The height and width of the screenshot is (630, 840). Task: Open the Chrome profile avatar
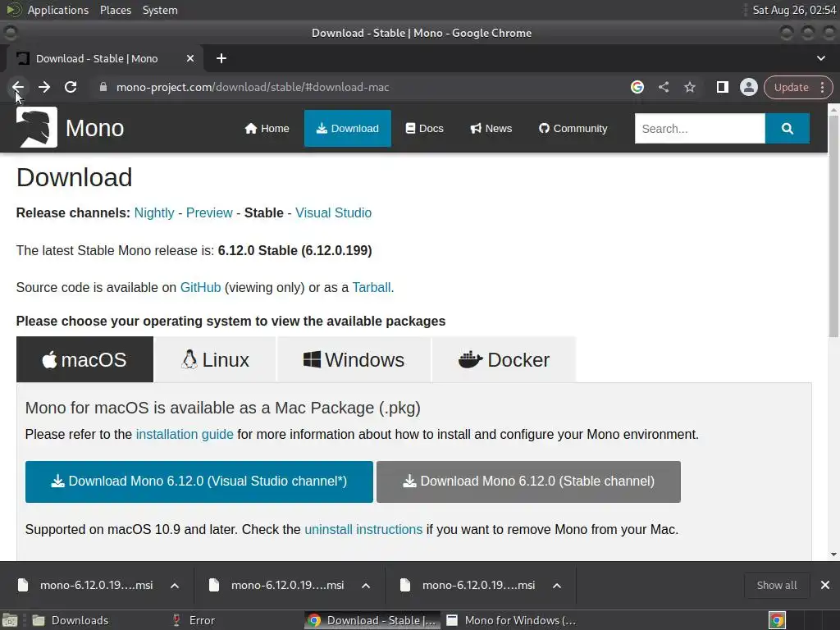tap(748, 87)
